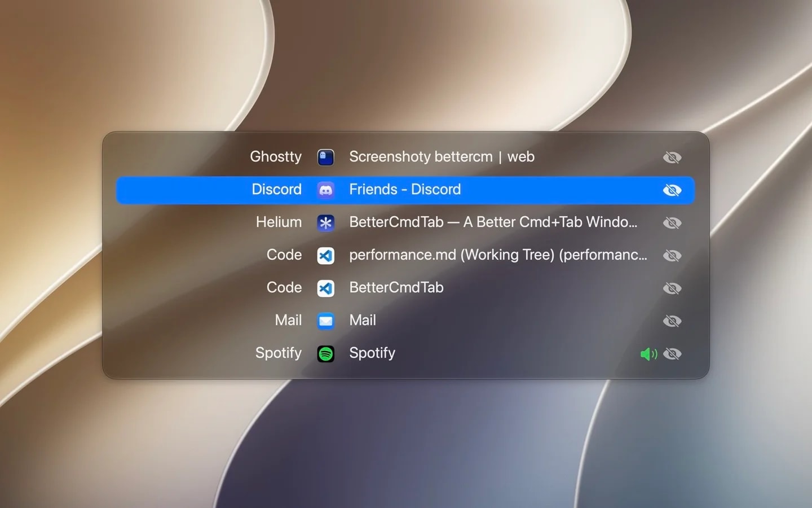This screenshot has width=812, height=508.
Task: Click the "Discord" app name label
Action: coord(276,189)
